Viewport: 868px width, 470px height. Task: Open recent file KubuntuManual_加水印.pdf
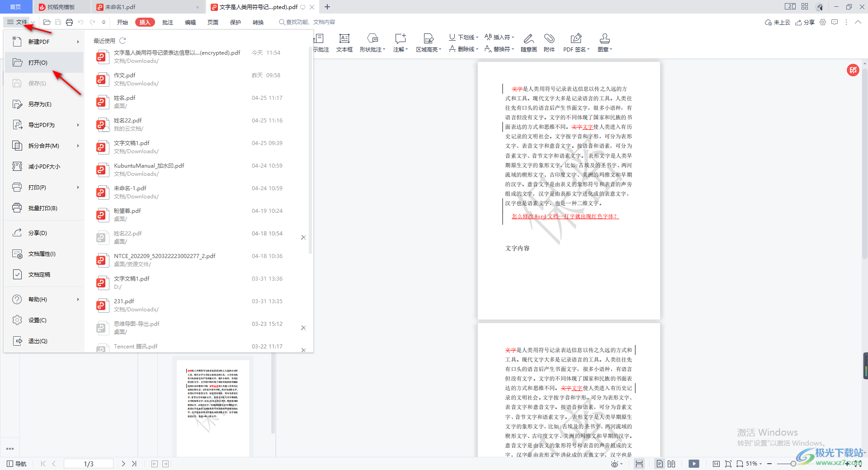198,169
